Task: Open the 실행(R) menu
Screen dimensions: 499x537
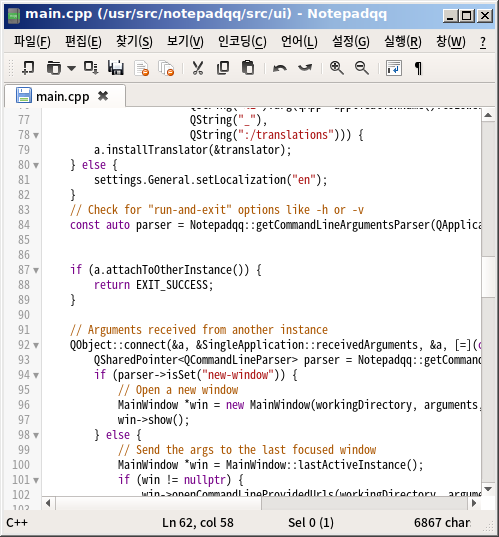Action: click(403, 42)
